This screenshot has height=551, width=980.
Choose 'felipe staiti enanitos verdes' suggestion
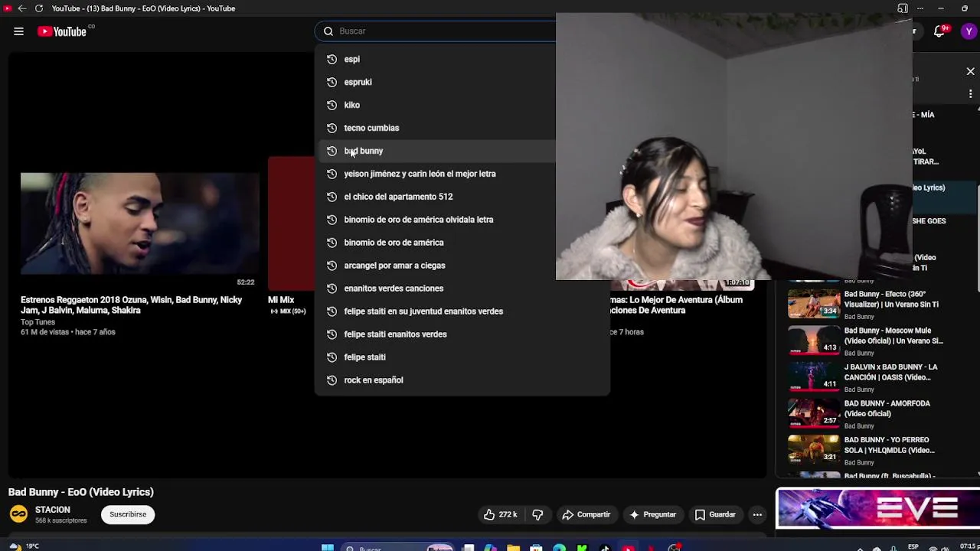click(462, 334)
